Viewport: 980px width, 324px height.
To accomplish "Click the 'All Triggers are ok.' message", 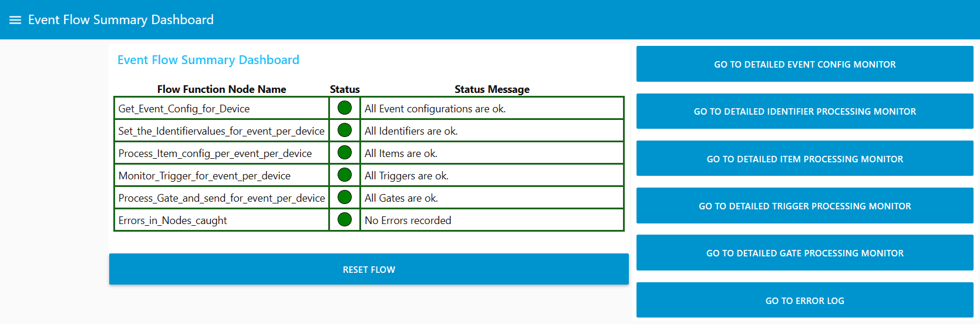I will 406,176.
